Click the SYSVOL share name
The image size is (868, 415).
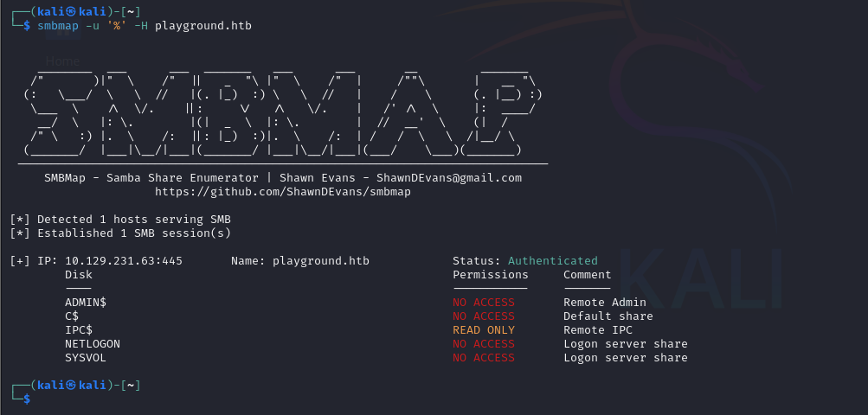[x=86, y=357]
